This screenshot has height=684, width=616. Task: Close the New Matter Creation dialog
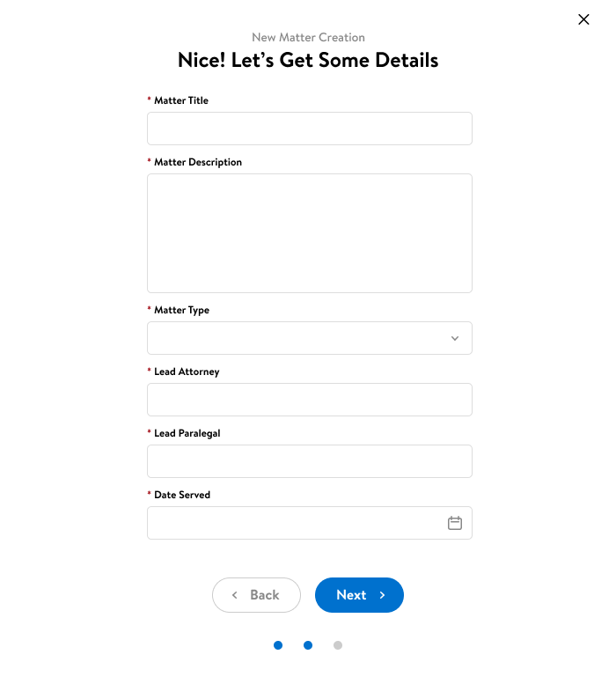tap(583, 19)
